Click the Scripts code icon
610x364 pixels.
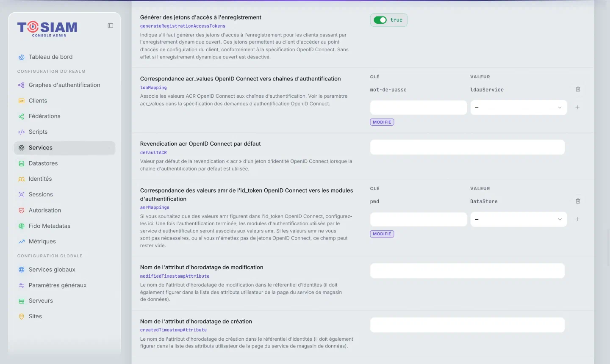[22, 132]
